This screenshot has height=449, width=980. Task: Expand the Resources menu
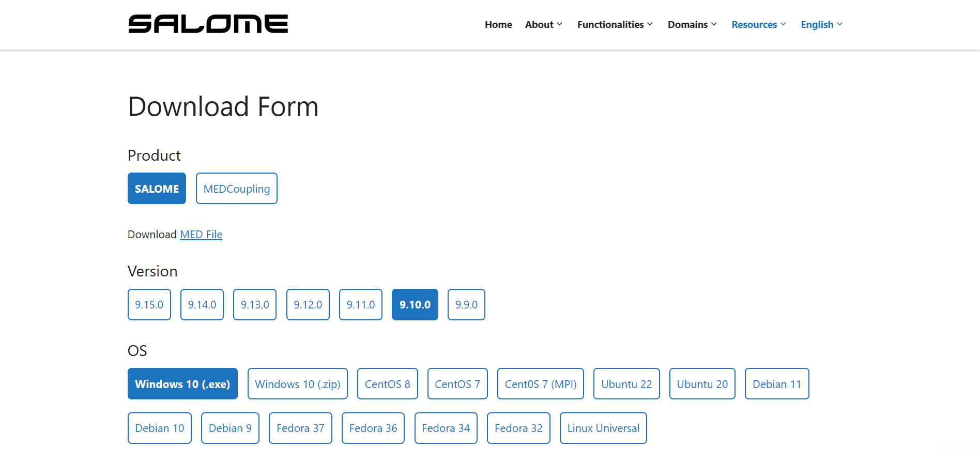click(x=759, y=24)
